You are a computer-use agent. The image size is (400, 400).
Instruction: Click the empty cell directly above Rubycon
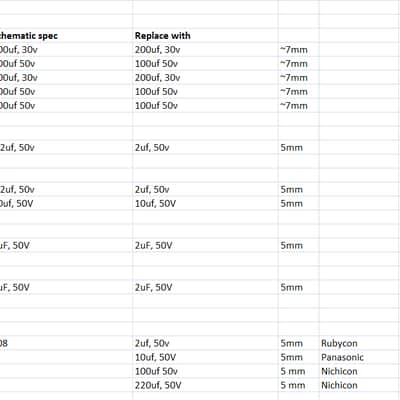[x=360, y=329]
